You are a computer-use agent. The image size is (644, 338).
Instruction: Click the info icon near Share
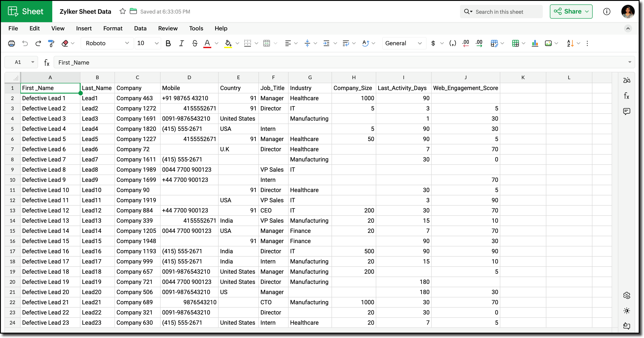pyautogui.click(x=607, y=12)
